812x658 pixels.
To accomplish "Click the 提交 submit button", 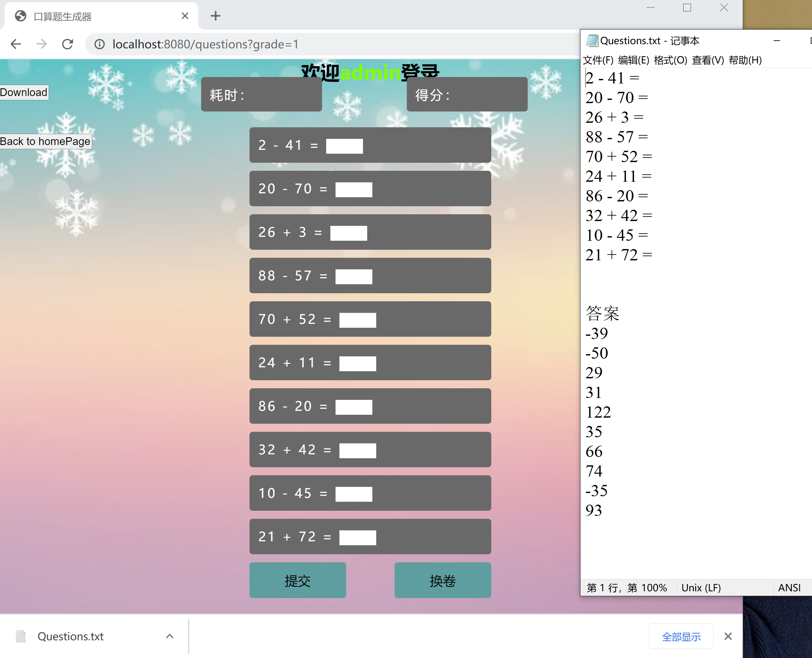I will (297, 580).
